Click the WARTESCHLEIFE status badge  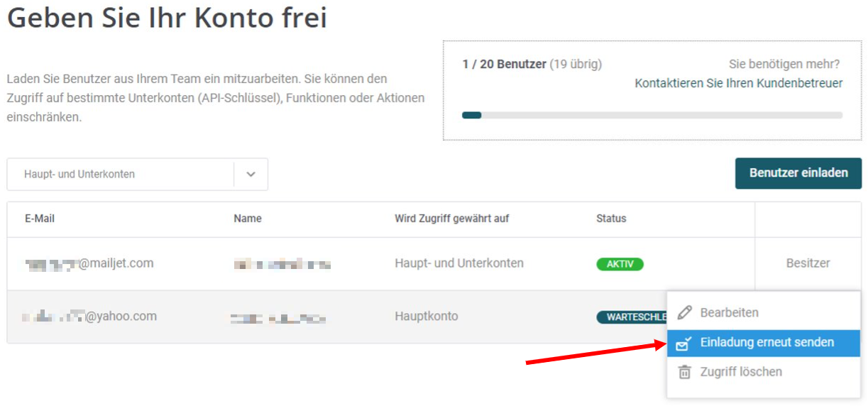coord(632,317)
